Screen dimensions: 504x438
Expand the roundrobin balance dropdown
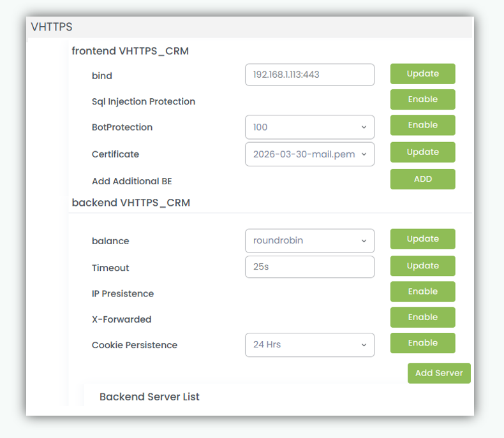point(309,241)
